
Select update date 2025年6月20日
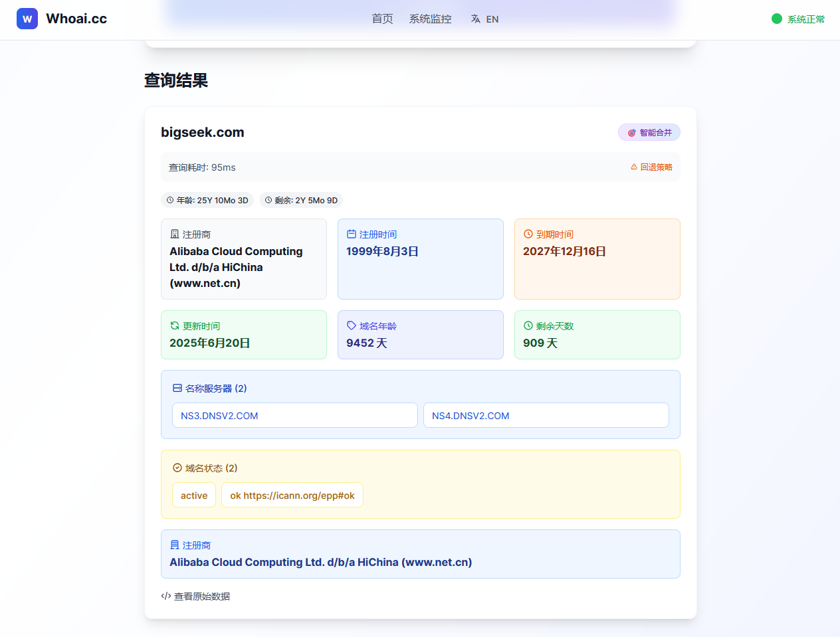pyautogui.click(x=209, y=343)
